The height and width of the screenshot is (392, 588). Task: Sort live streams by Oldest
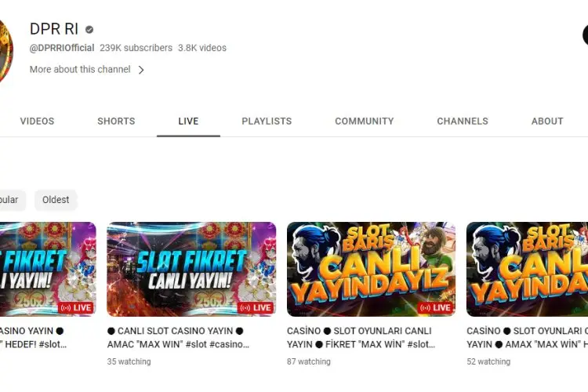56,200
